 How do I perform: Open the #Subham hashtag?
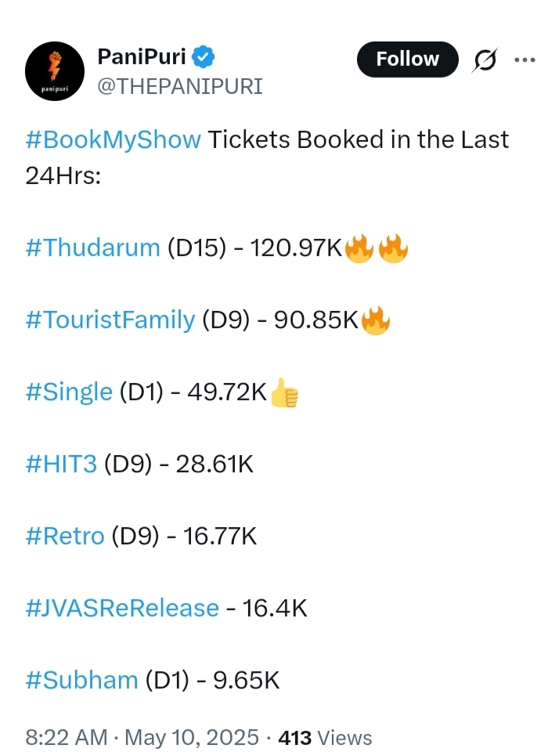tap(82, 680)
